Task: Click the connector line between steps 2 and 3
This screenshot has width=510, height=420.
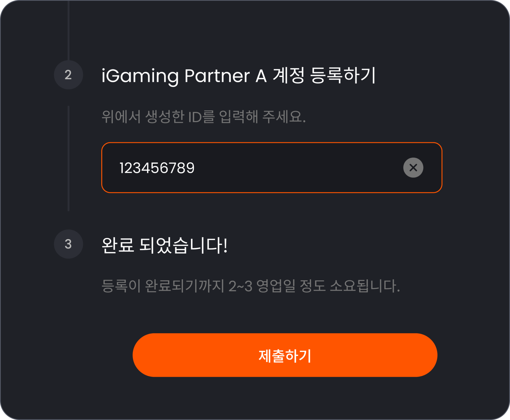Action: pos(68,158)
